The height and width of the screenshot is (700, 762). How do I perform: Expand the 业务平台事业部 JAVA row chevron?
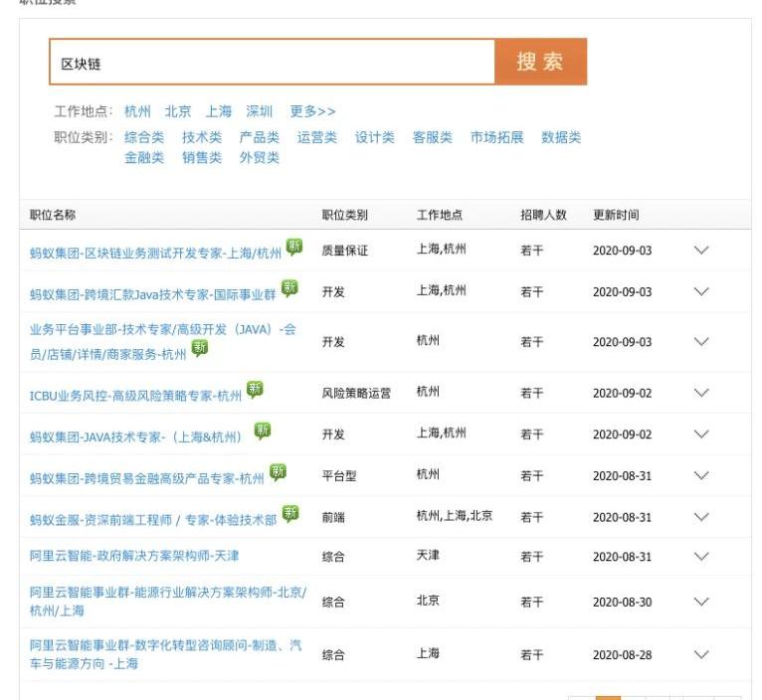pos(700,341)
